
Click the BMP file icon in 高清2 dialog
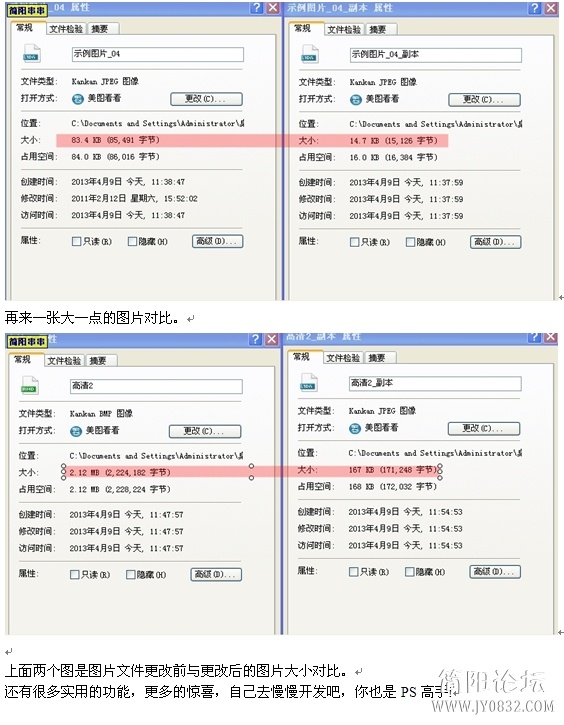[x=30, y=386]
